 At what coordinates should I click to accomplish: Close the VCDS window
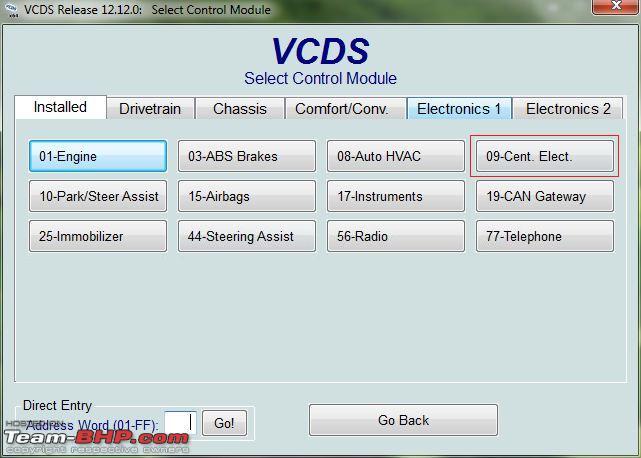[616, 6]
